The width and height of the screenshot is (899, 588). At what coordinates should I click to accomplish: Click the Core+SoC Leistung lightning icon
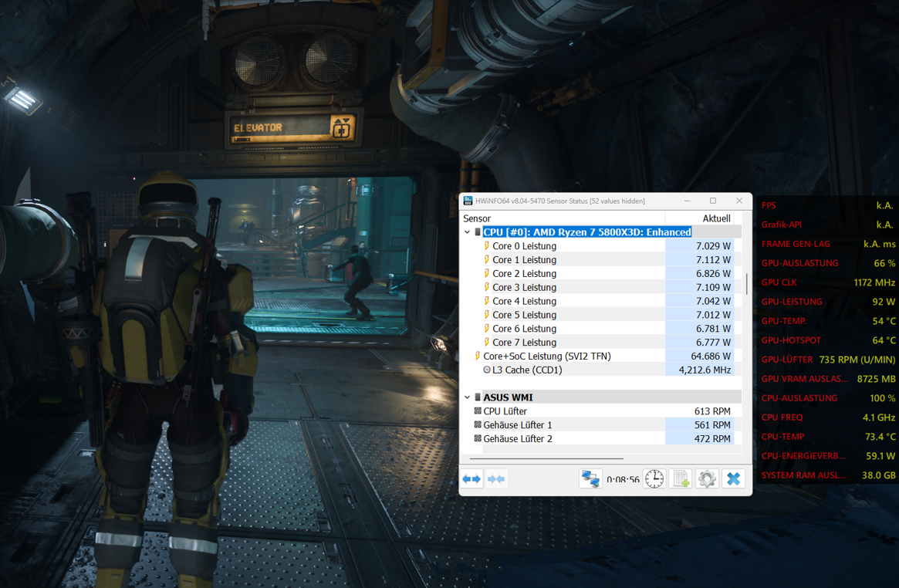(x=477, y=356)
